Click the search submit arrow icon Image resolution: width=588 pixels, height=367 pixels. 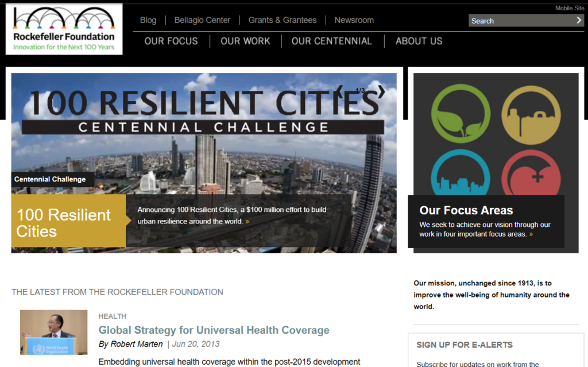pyautogui.click(x=578, y=20)
